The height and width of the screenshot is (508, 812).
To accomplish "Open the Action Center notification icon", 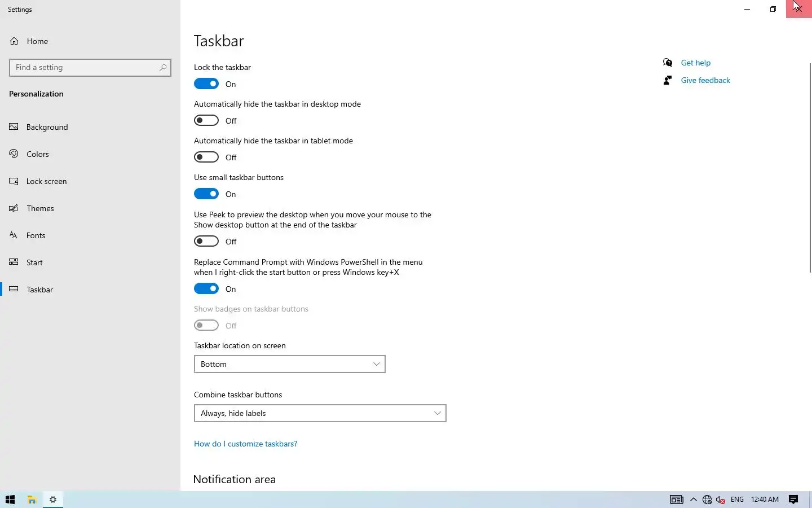I will [x=793, y=500].
